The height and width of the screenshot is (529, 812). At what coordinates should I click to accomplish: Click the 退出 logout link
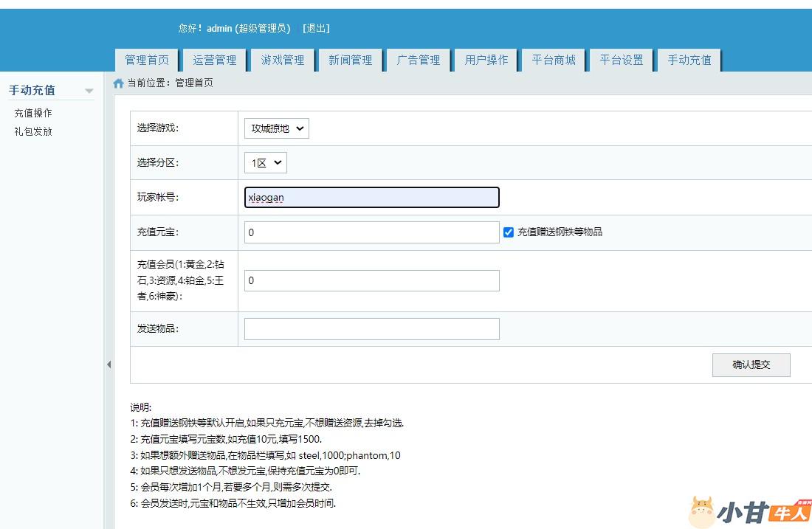click(x=316, y=28)
